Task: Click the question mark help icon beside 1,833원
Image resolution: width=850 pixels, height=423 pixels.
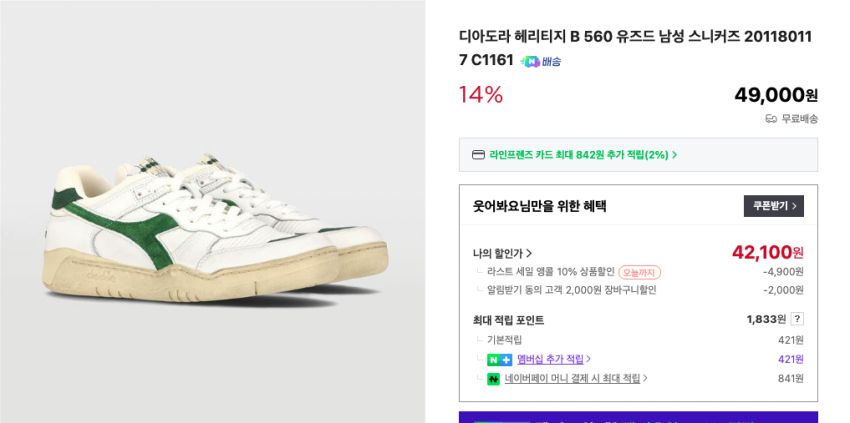Action: 797,319
